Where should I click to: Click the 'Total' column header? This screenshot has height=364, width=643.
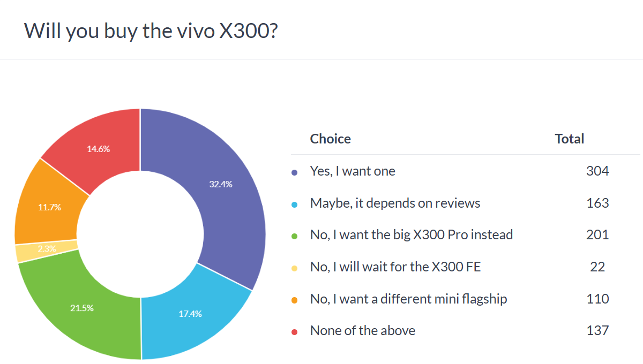[x=570, y=139]
